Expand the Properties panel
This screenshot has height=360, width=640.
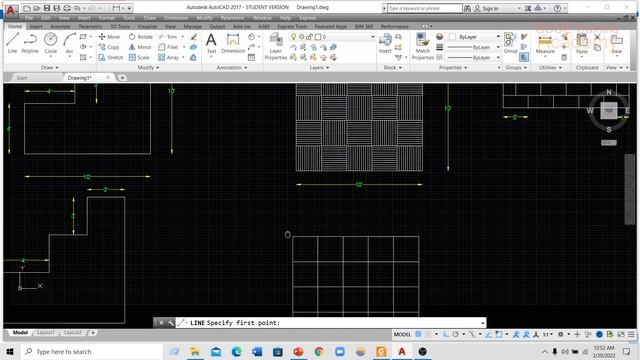click(x=453, y=68)
